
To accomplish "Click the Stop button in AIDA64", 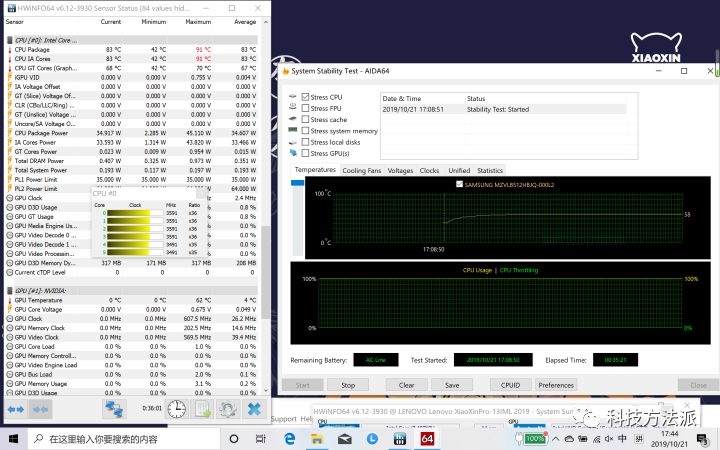I will tap(348, 385).
